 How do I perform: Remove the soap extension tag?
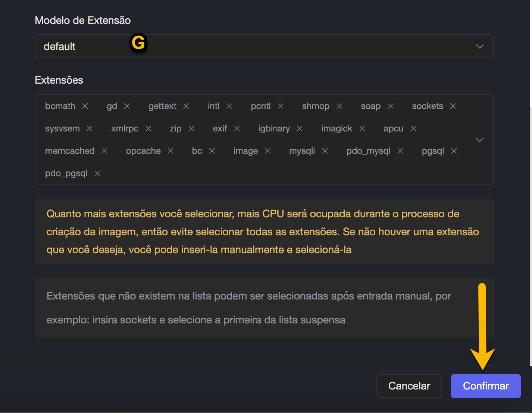(x=391, y=106)
